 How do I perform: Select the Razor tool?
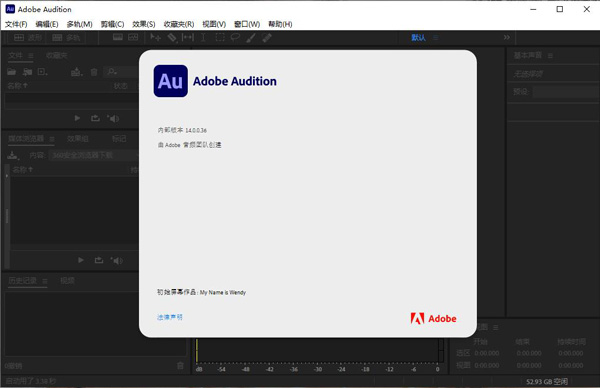(172, 37)
